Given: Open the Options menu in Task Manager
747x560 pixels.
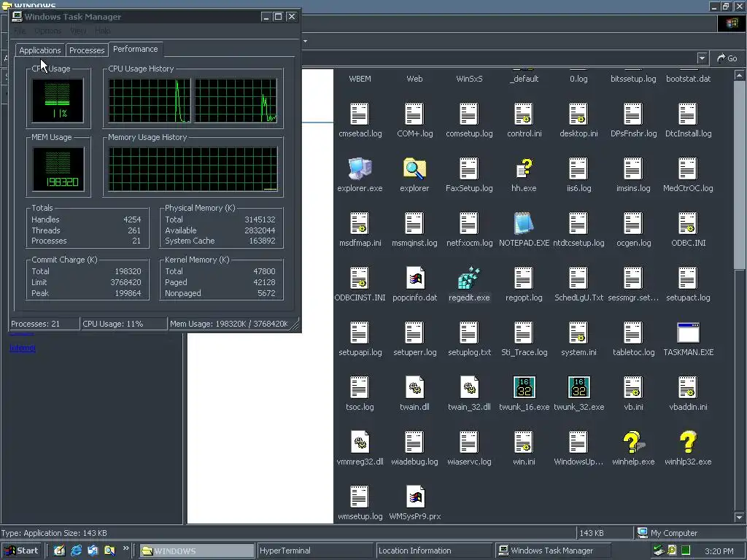Looking at the screenshot, I should pos(47,31).
